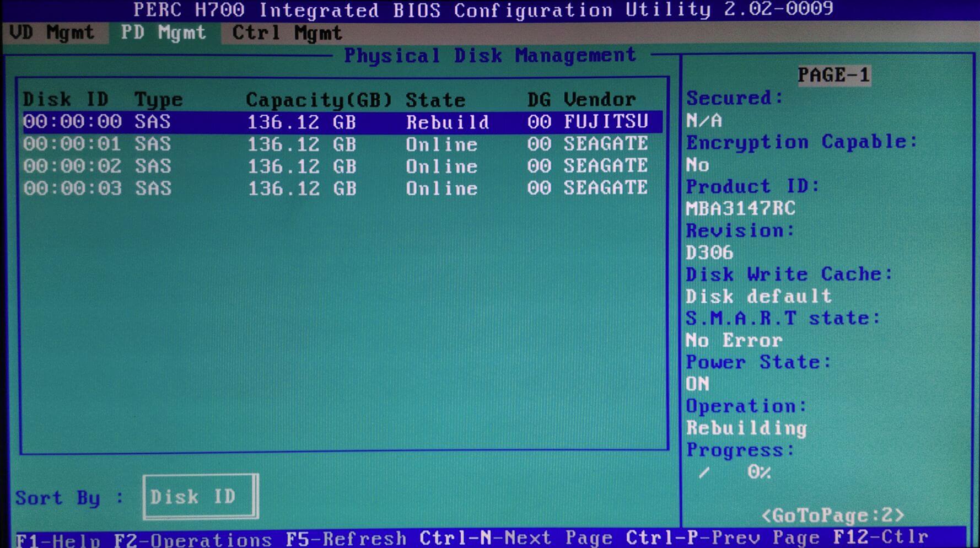Screen dimensions: 980x548
Task: Click the PAGE-1 indicator
Action: point(834,75)
